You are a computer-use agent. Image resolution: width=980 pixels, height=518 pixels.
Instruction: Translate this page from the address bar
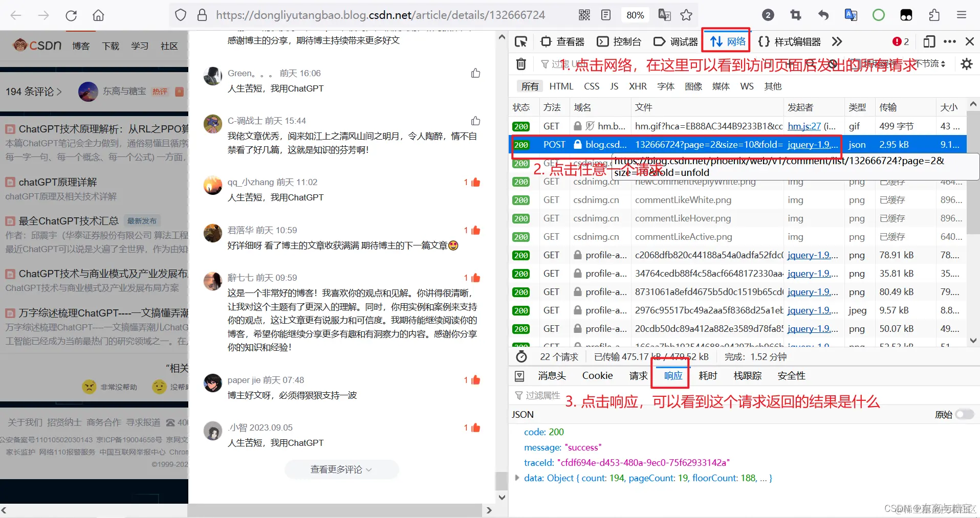(664, 15)
